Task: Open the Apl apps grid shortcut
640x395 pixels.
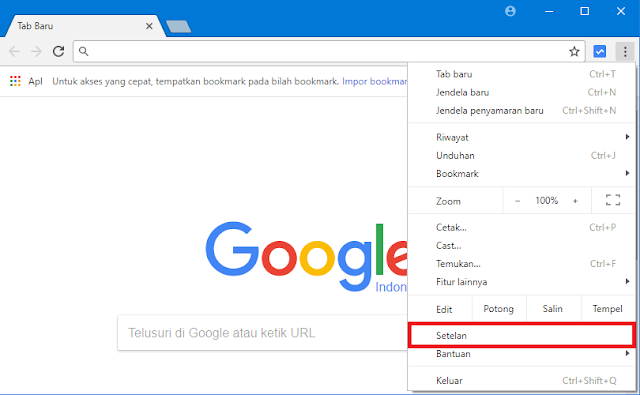Action: (26, 81)
